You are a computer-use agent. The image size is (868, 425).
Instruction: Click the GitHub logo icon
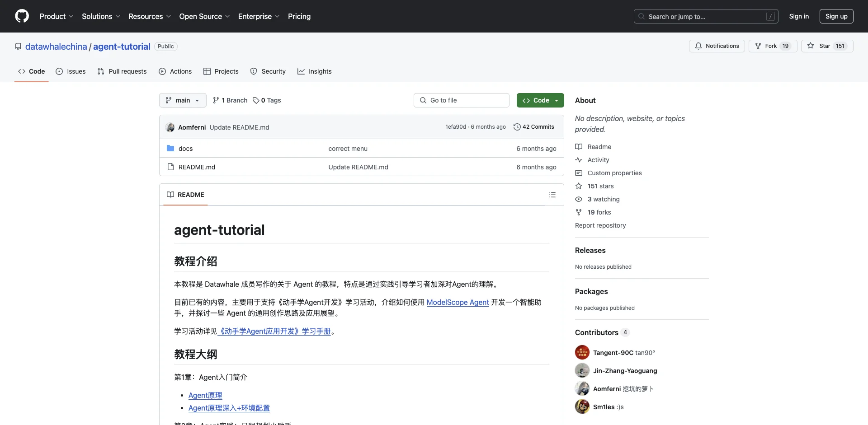22,16
